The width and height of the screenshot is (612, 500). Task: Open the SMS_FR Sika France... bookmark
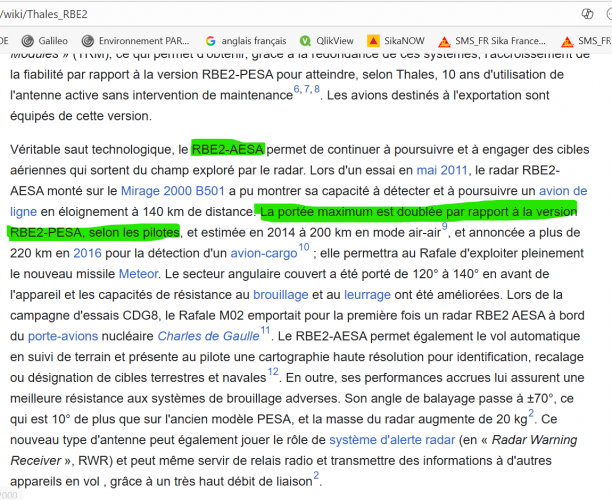[x=492, y=41]
